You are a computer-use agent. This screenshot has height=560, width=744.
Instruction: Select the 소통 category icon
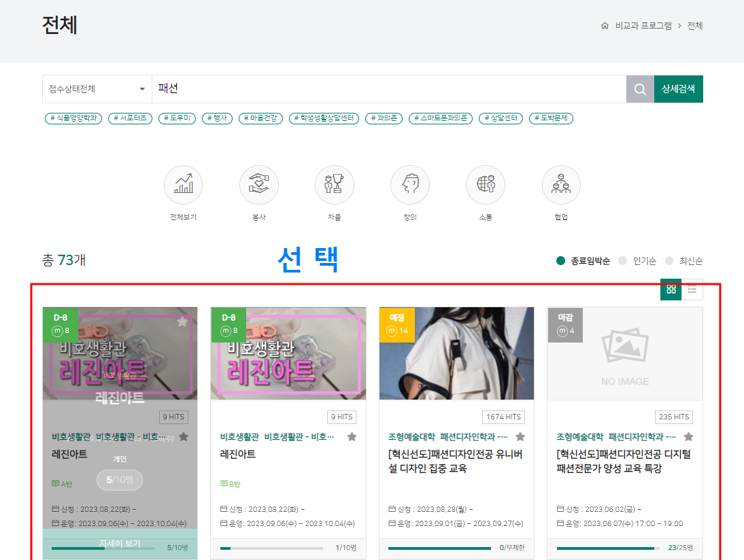click(x=486, y=185)
